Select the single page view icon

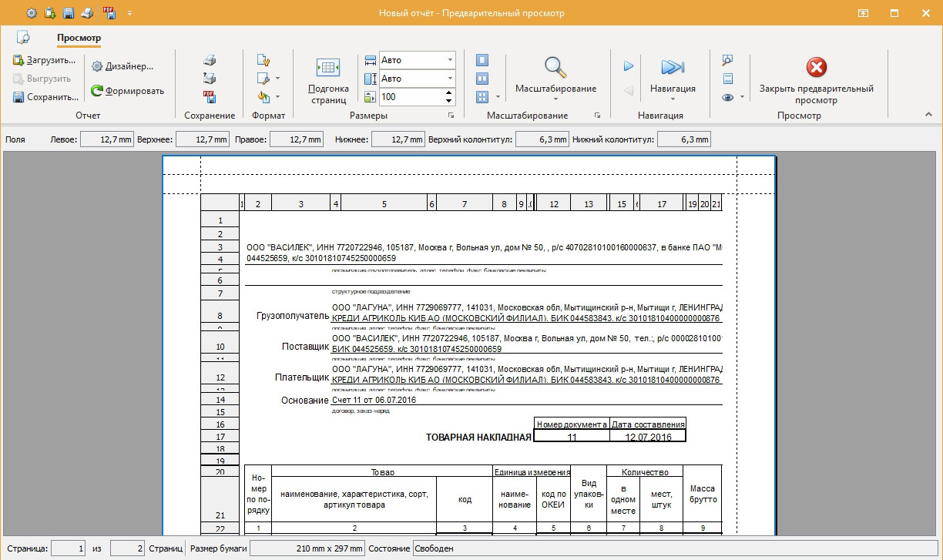tap(482, 60)
